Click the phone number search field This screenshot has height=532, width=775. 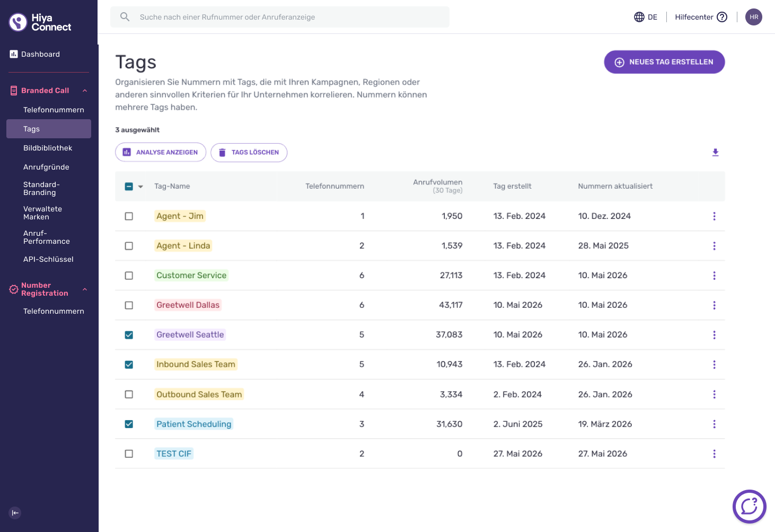(280, 17)
